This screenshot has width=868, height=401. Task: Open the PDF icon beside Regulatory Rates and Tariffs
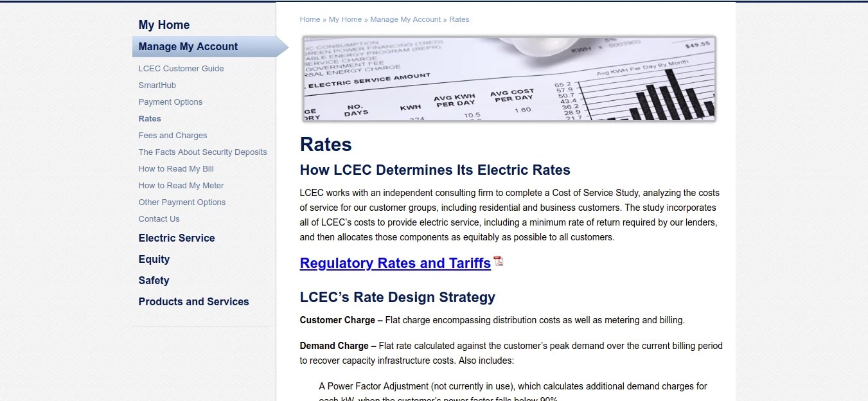pyautogui.click(x=498, y=262)
